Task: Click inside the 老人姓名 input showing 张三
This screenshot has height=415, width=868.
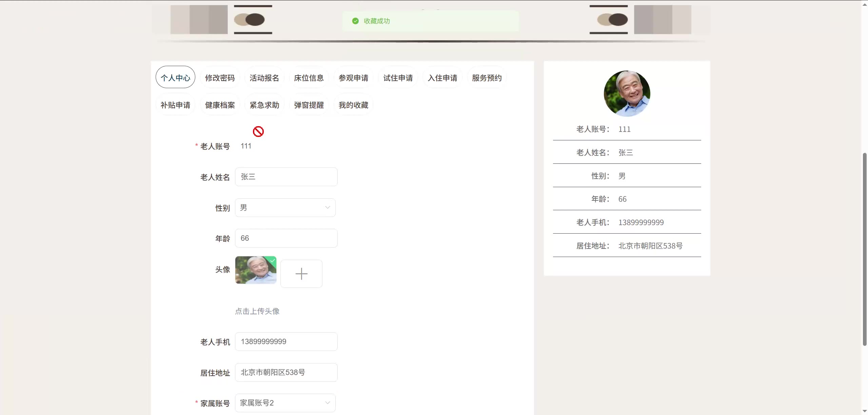Action: tap(286, 177)
